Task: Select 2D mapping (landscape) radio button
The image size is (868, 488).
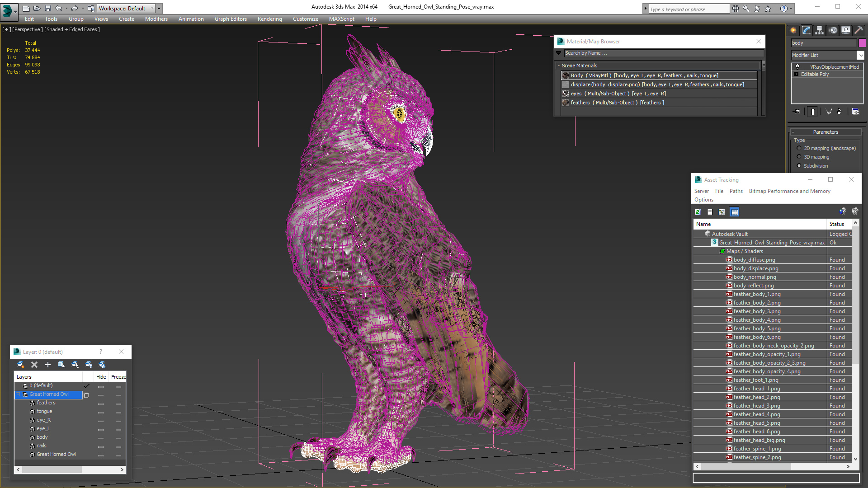Action: [799, 148]
